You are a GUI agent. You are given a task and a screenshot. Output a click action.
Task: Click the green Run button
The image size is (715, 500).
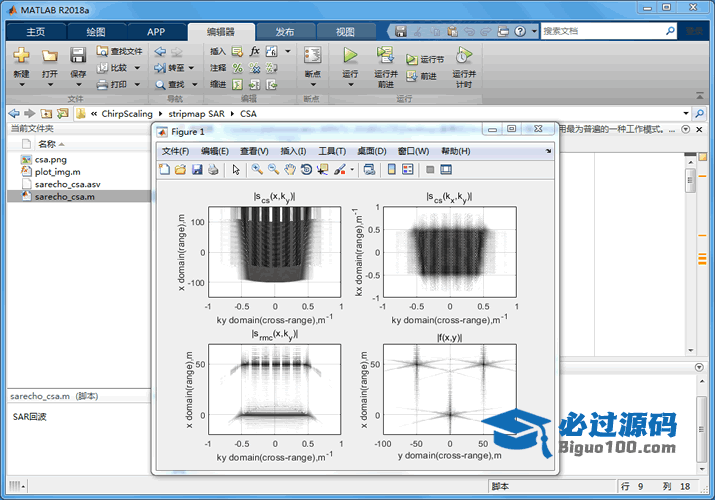pos(350,56)
